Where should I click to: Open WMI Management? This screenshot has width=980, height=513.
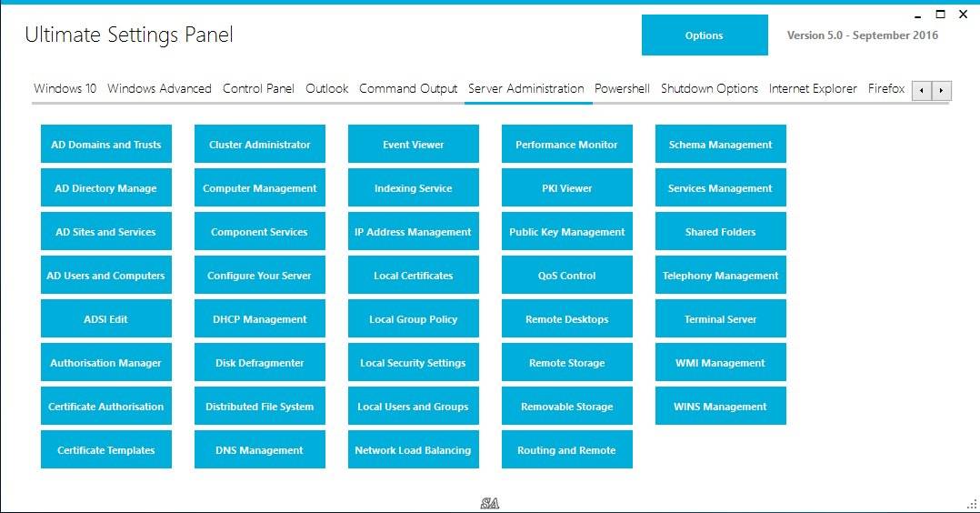tap(721, 362)
